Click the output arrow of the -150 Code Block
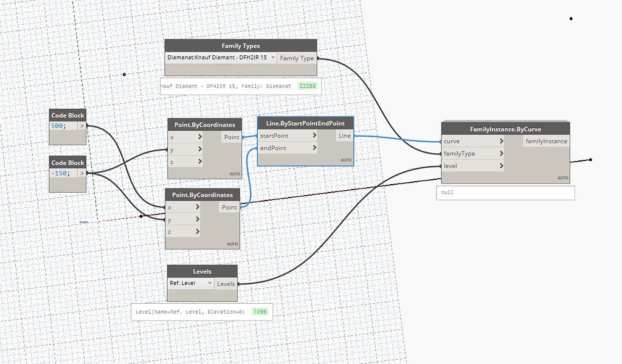Image resolution: width=622 pixels, height=364 pixels. 83,173
